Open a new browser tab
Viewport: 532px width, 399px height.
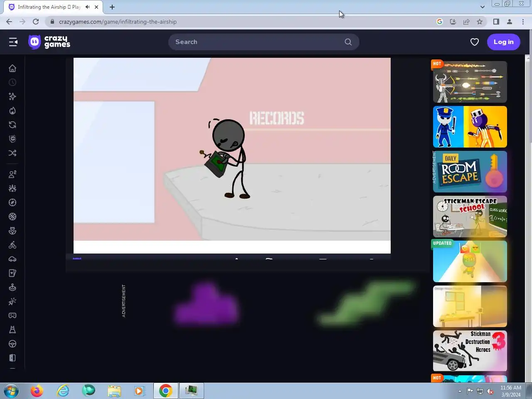pos(112,7)
